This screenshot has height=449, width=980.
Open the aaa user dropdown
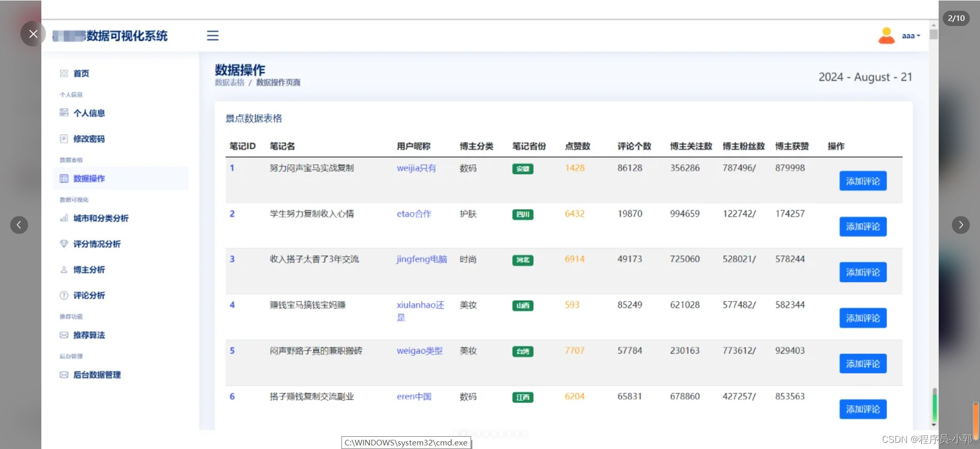(911, 36)
